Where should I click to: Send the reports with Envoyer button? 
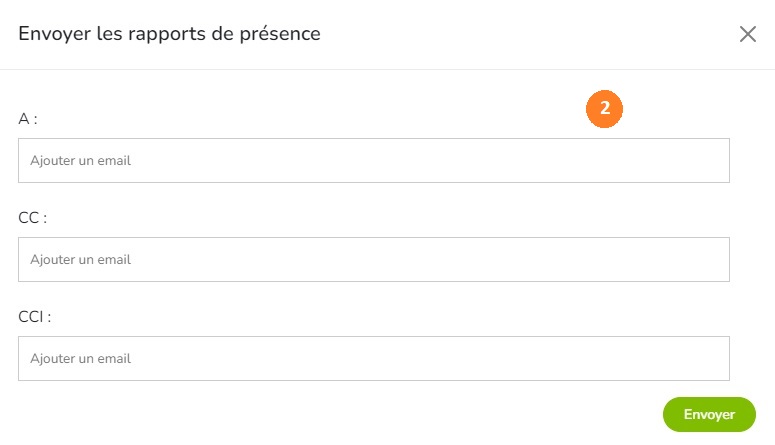click(x=709, y=414)
